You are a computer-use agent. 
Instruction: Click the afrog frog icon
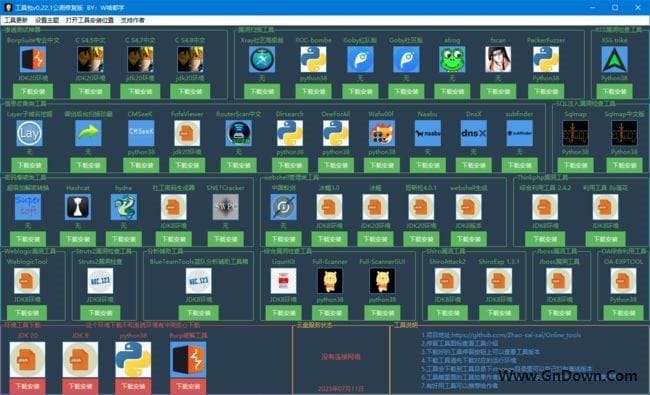pyautogui.click(x=452, y=59)
